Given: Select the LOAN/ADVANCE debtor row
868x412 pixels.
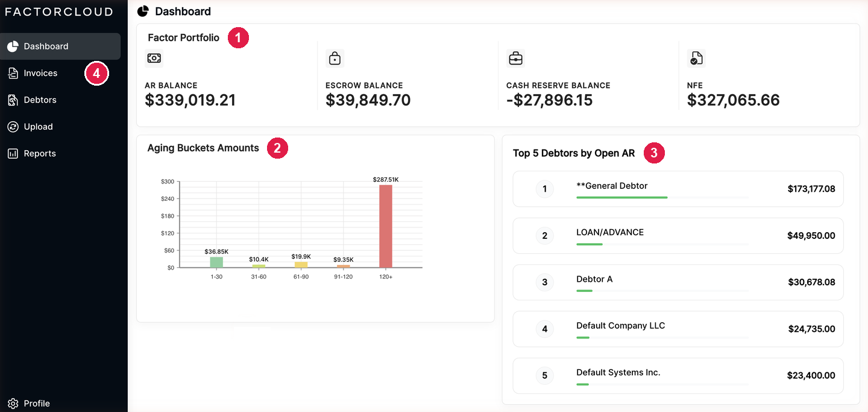Looking at the screenshot, I should (678, 235).
